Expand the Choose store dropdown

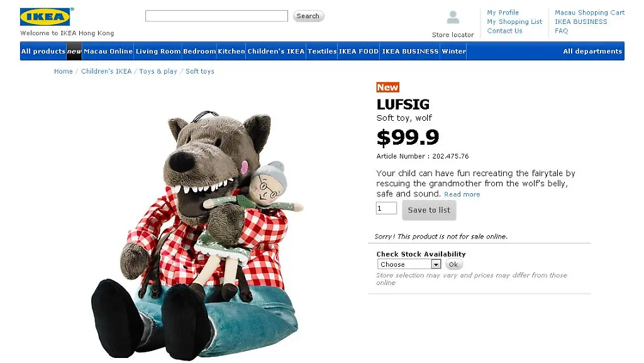tap(409, 265)
